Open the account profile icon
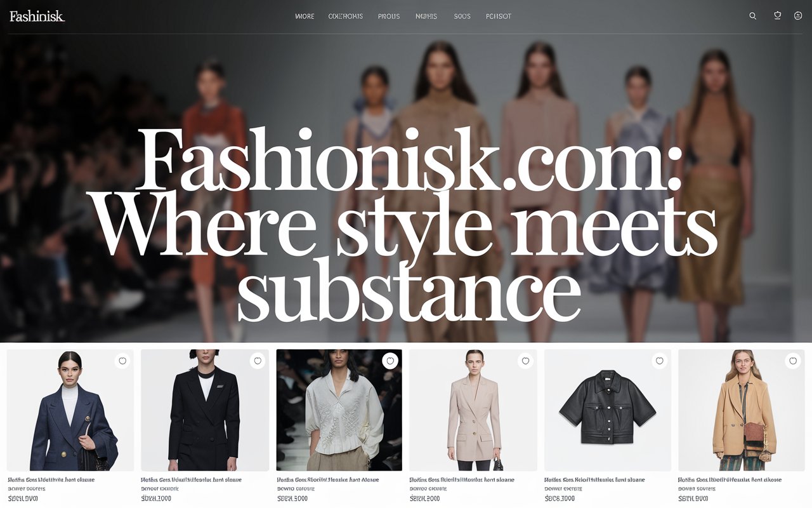The height and width of the screenshot is (508, 812). click(798, 16)
